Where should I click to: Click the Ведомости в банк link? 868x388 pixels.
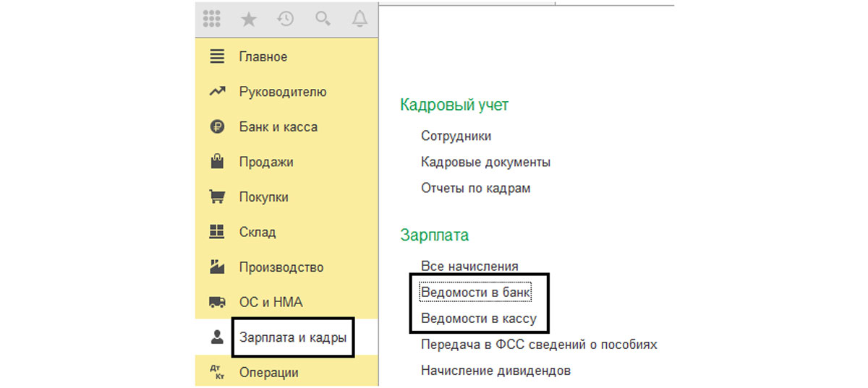tap(476, 292)
